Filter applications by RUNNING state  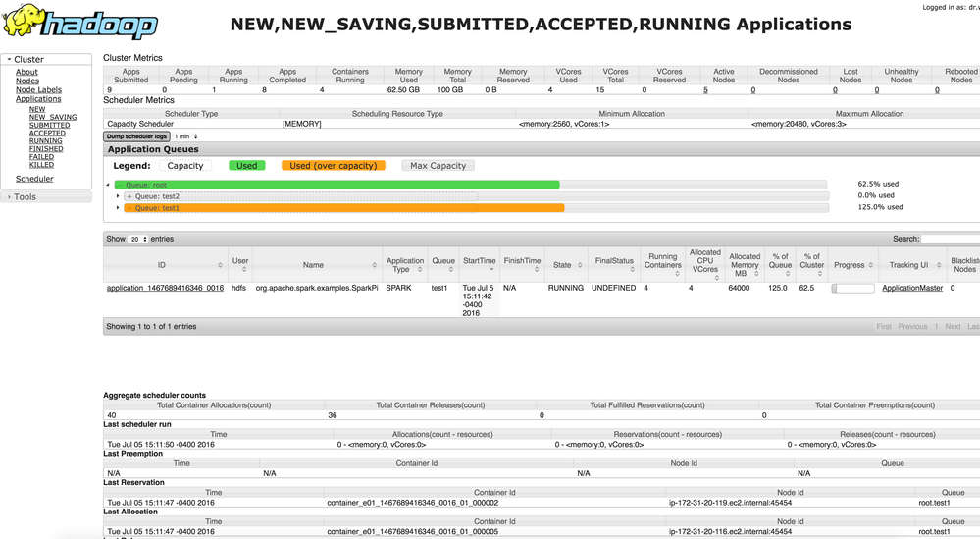click(x=46, y=140)
